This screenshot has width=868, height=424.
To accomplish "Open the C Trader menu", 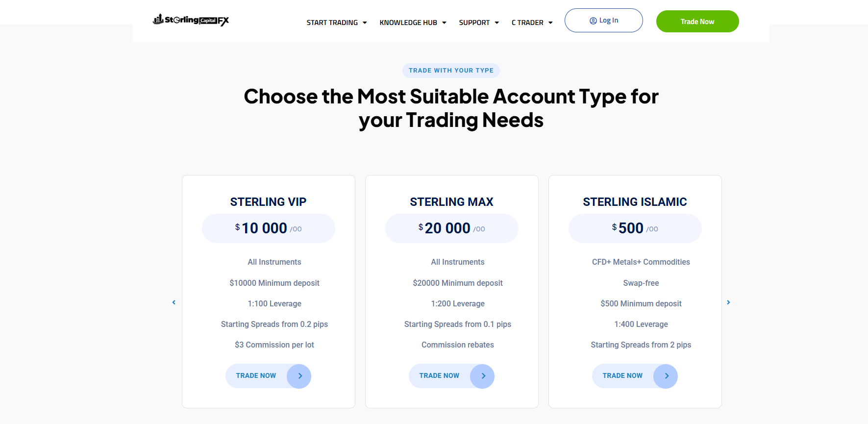I will pos(527,23).
